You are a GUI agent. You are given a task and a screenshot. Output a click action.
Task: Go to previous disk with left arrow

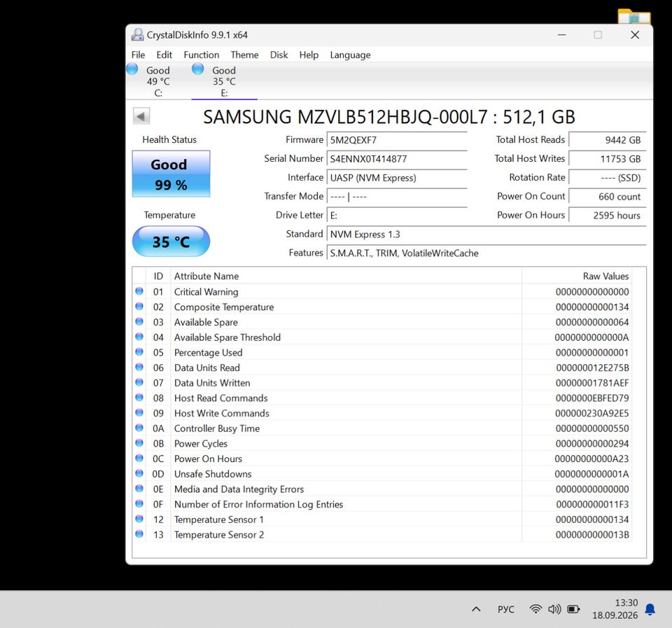[x=141, y=116]
